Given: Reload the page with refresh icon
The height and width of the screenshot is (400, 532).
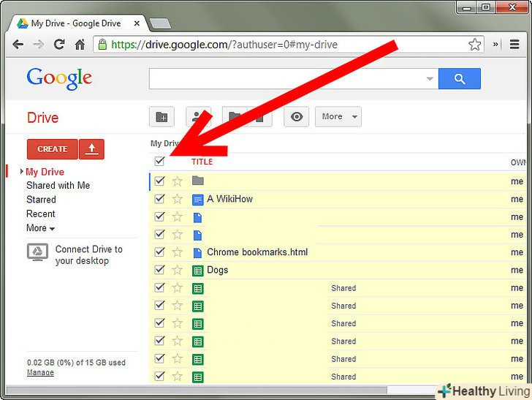Looking at the screenshot, I should pos(59,44).
